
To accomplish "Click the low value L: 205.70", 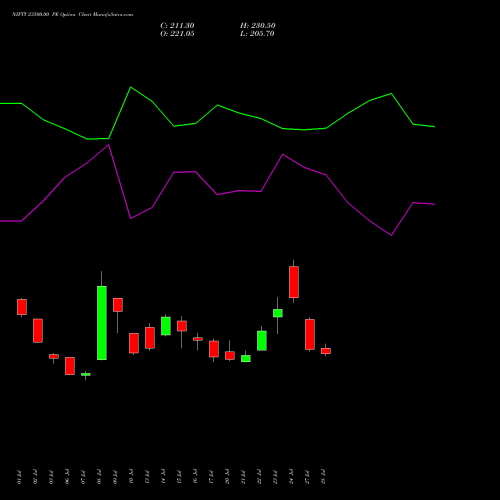I will click(257, 34).
